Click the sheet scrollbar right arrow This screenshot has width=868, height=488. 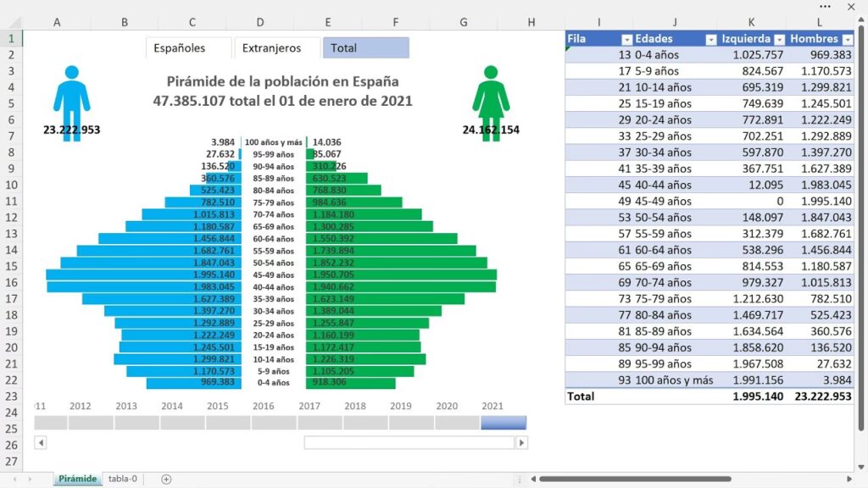pos(850,479)
